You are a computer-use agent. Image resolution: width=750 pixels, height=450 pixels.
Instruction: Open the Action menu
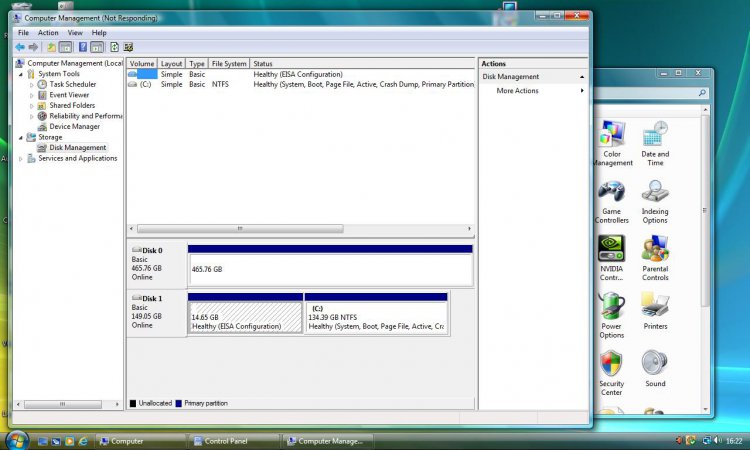coord(48,33)
